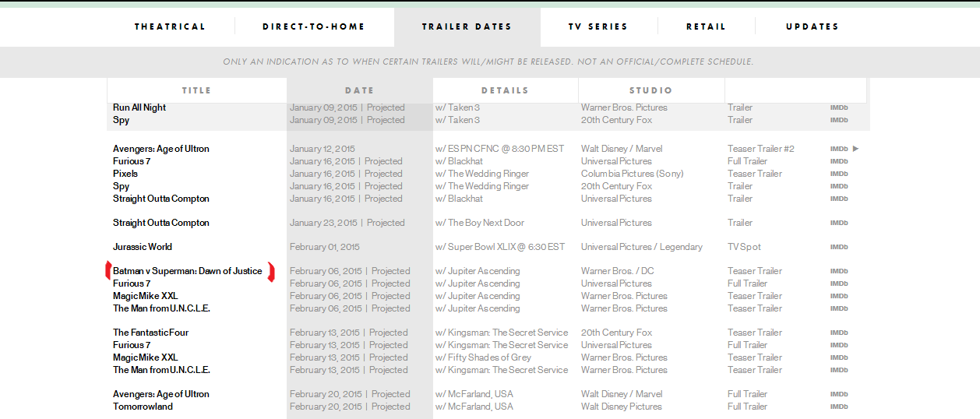
Task: Click IMDb icon on Batman v Superman row
Action: pos(838,271)
